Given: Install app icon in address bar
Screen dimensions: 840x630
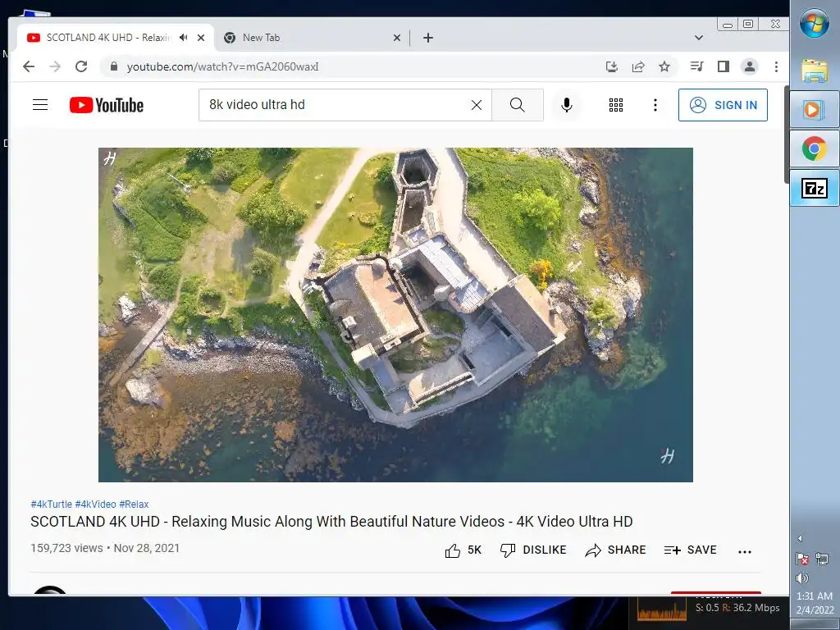Looking at the screenshot, I should pyautogui.click(x=612, y=66).
